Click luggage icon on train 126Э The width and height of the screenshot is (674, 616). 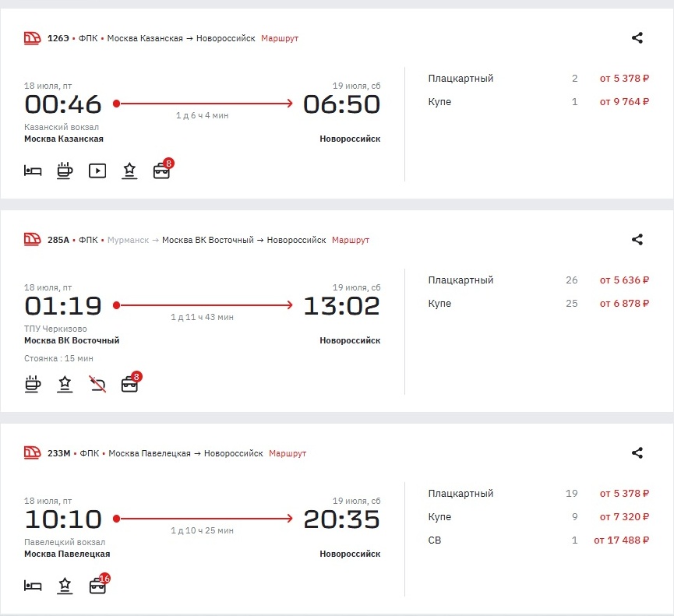(x=161, y=171)
